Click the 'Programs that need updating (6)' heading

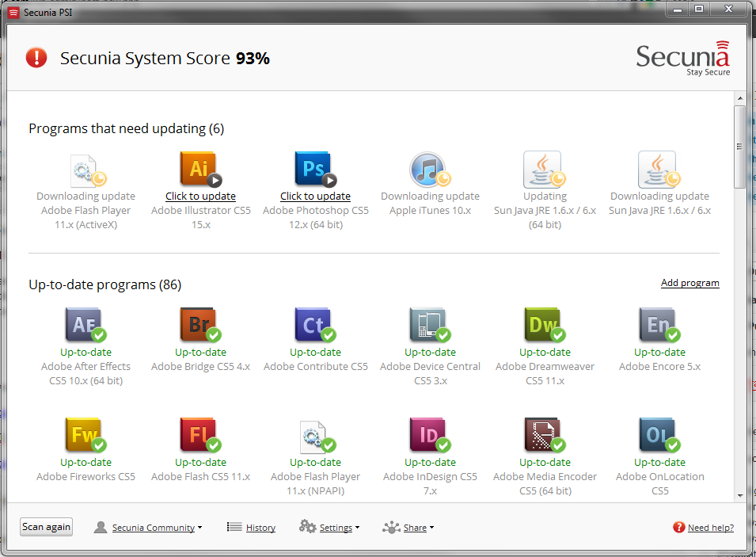(127, 129)
